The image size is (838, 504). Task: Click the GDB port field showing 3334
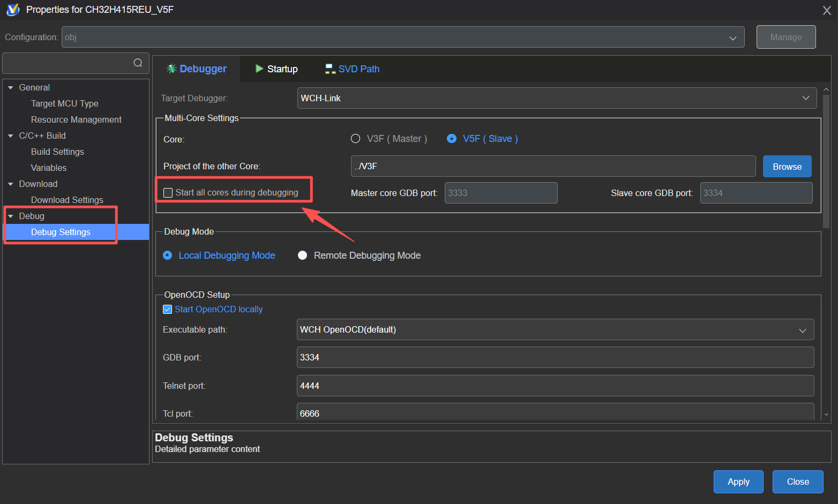click(556, 357)
